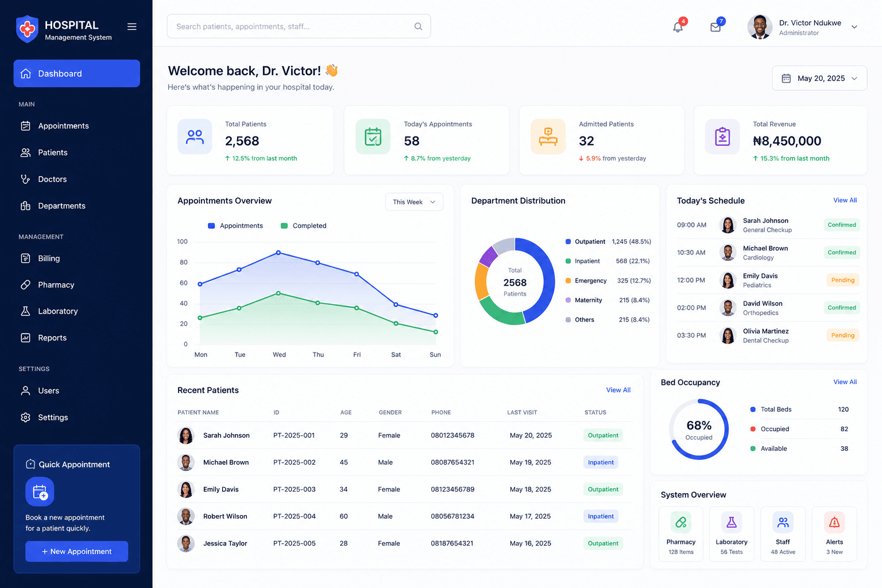
Task: Collapse sidebar with hamburger menu icon
Action: coord(131,26)
